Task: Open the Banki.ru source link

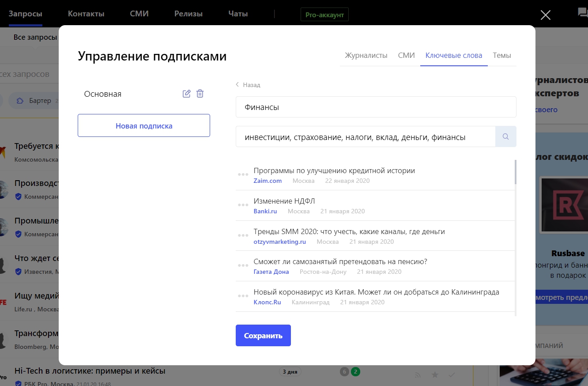Action: (x=265, y=211)
